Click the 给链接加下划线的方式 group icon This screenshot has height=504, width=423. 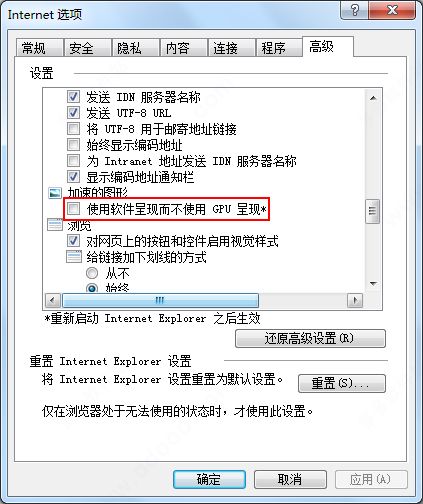coord(74,257)
